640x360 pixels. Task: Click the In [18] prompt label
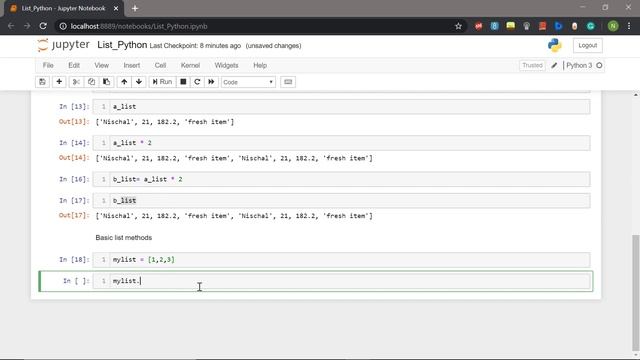coord(74,260)
